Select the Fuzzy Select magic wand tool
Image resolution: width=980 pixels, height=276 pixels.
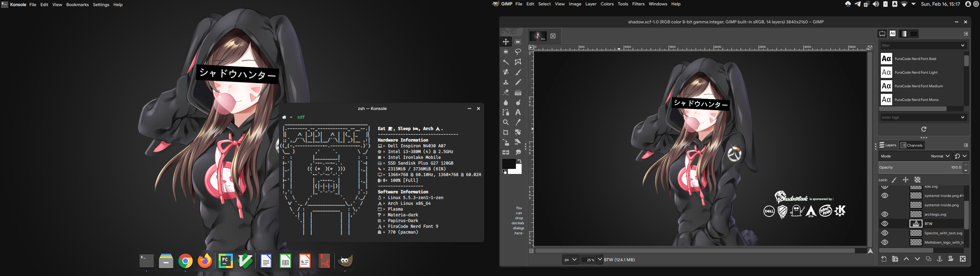pyautogui.click(x=505, y=62)
